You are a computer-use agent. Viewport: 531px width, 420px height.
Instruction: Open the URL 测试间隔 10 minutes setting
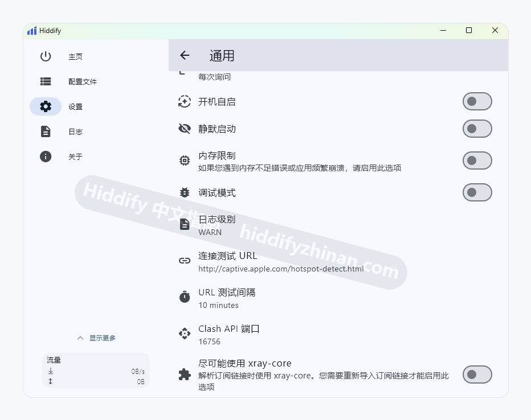[338, 298]
